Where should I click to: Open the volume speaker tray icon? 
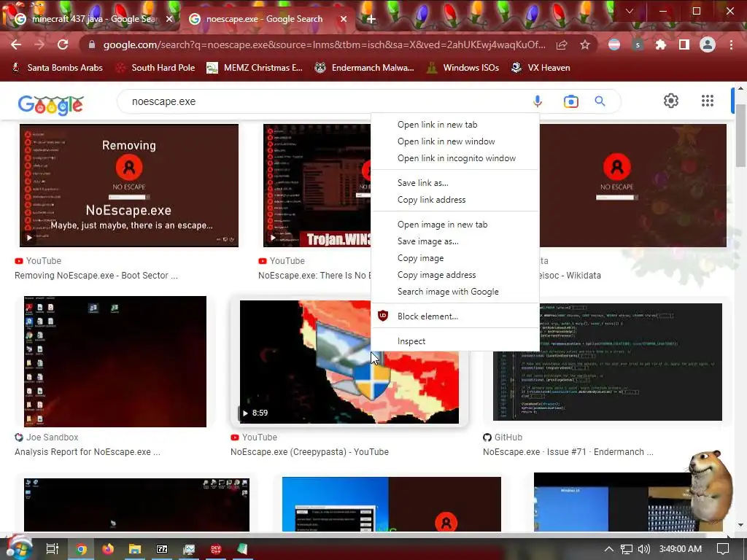click(643, 549)
